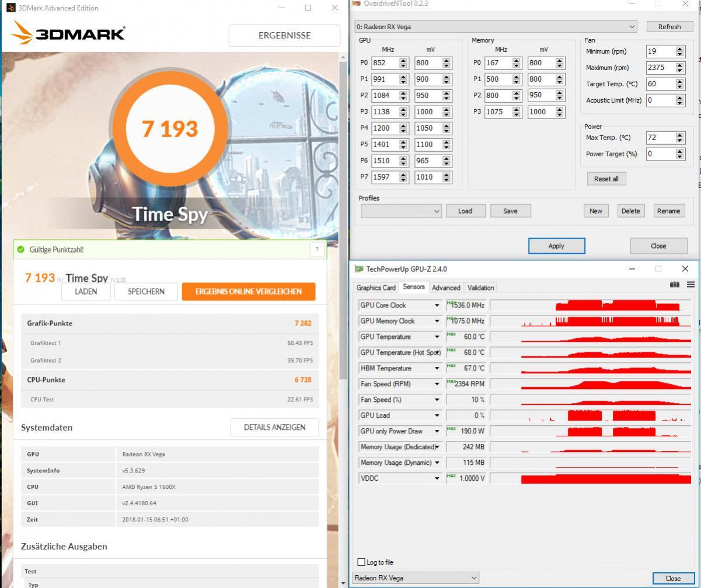Adjust the Power Target stepper
The image size is (701, 588).
coord(679,153)
